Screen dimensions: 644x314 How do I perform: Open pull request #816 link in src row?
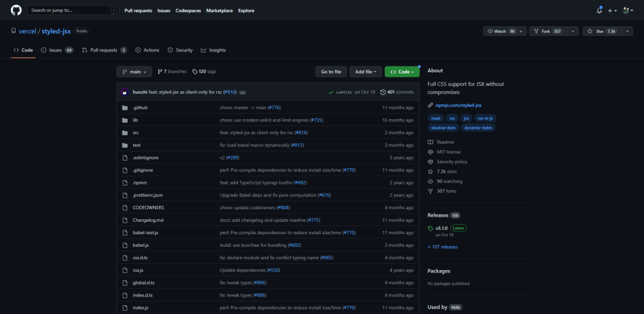click(x=301, y=133)
